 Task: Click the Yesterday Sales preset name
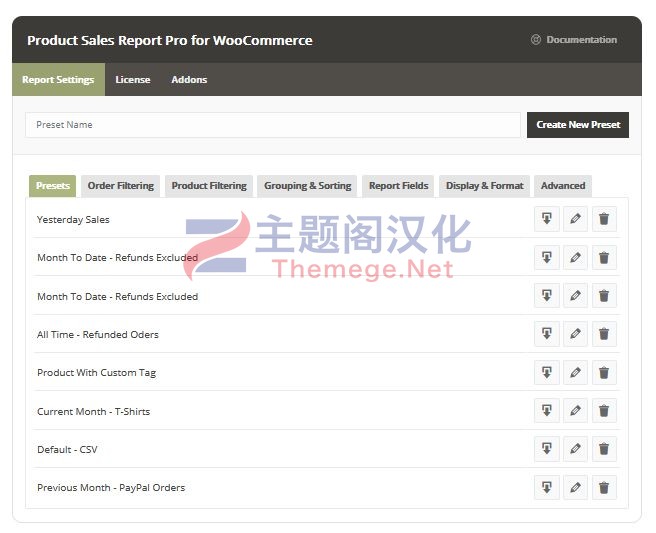pyautogui.click(x=73, y=220)
